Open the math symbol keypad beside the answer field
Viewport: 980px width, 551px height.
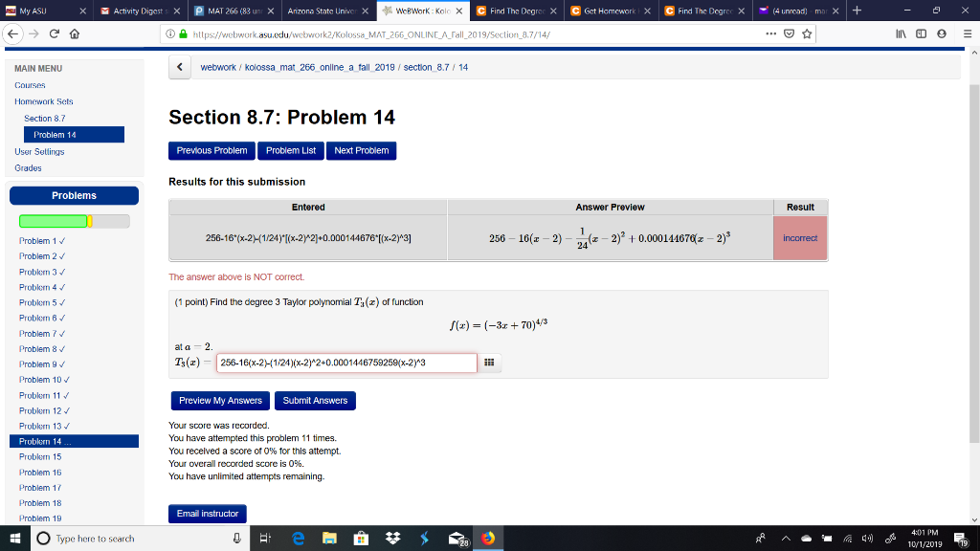click(489, 362)
